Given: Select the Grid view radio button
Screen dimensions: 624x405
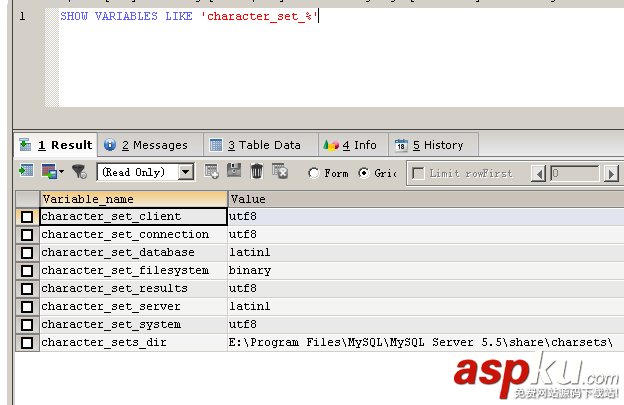Looking at the screenshot, I should point(363,173).
